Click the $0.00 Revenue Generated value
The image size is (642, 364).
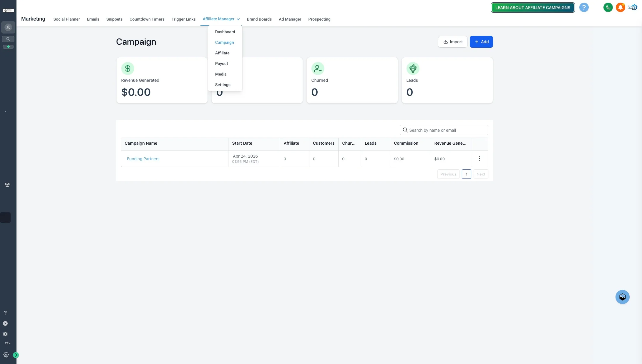(136, 92)
